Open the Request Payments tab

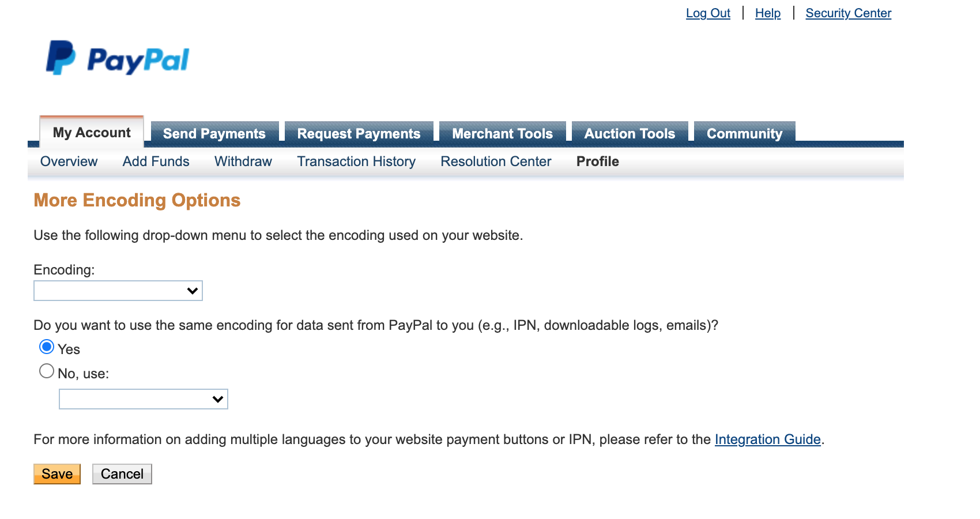pyautogui.click(x=359, y=133)
